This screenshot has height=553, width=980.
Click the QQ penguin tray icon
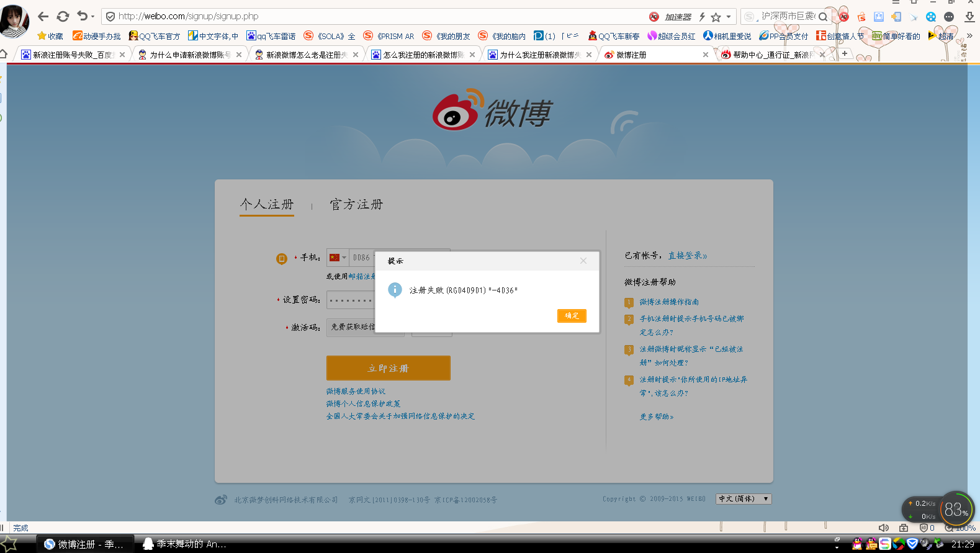857,544
